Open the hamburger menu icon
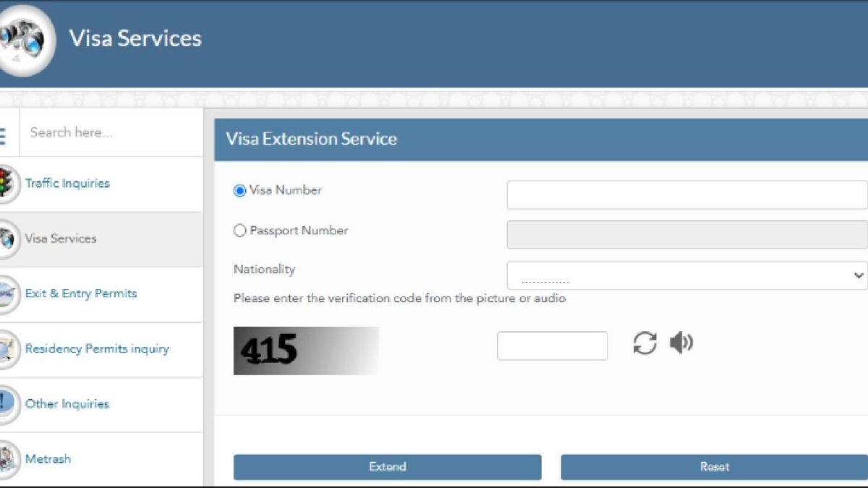The image size is (868, 488). coord(2,135)
